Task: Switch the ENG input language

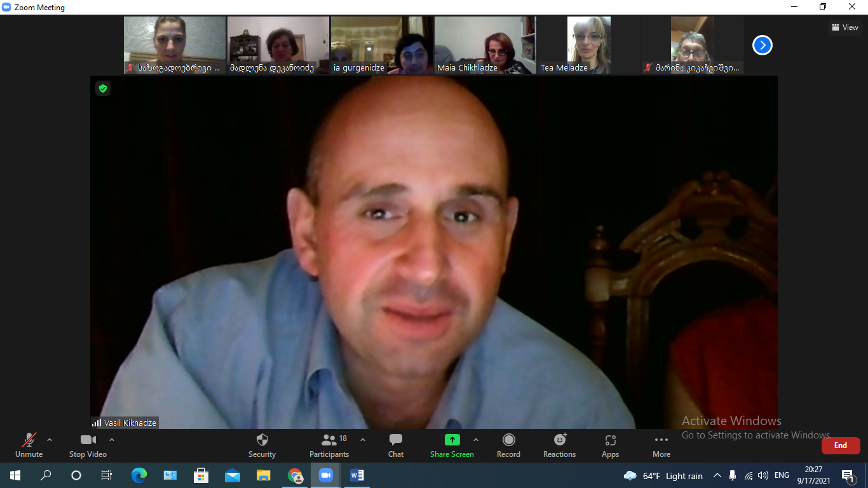Action: click(782, 476)
